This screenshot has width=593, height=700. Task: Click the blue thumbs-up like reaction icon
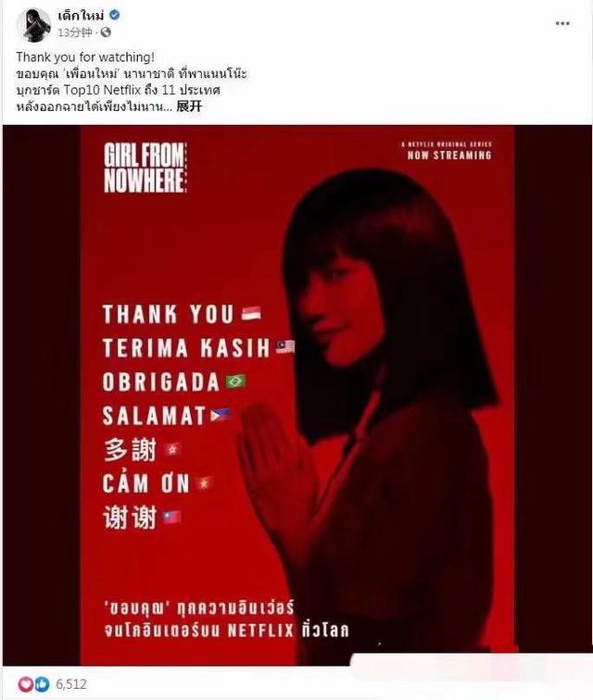(42, 684)
